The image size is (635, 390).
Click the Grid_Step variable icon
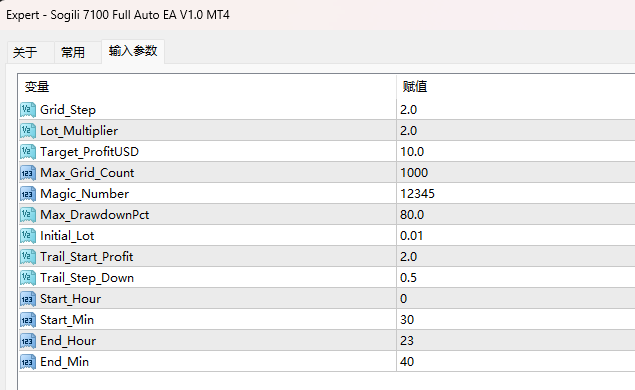(28, 110)
